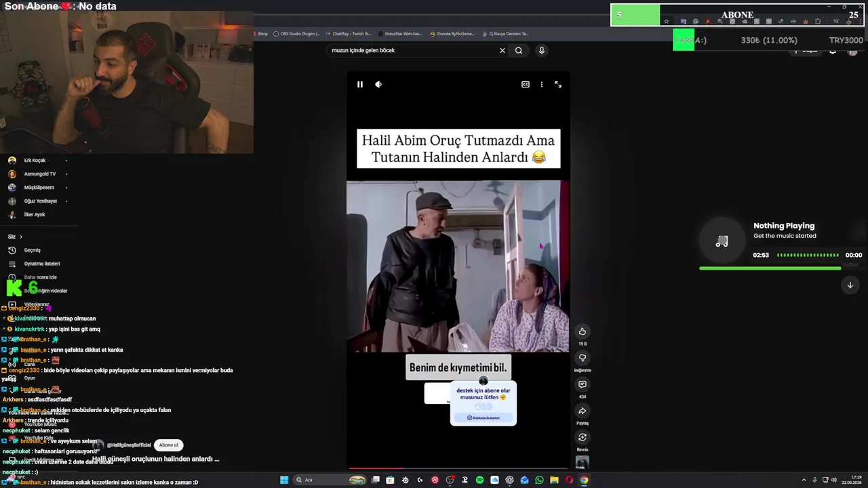Screen dimensions: 868x488
Task: Open the OBS Studio Plugins bookmark
Action: [296, 34]
